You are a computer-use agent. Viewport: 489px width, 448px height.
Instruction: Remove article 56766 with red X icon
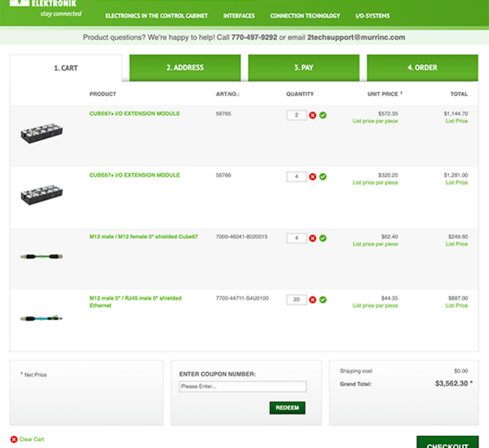312,176
